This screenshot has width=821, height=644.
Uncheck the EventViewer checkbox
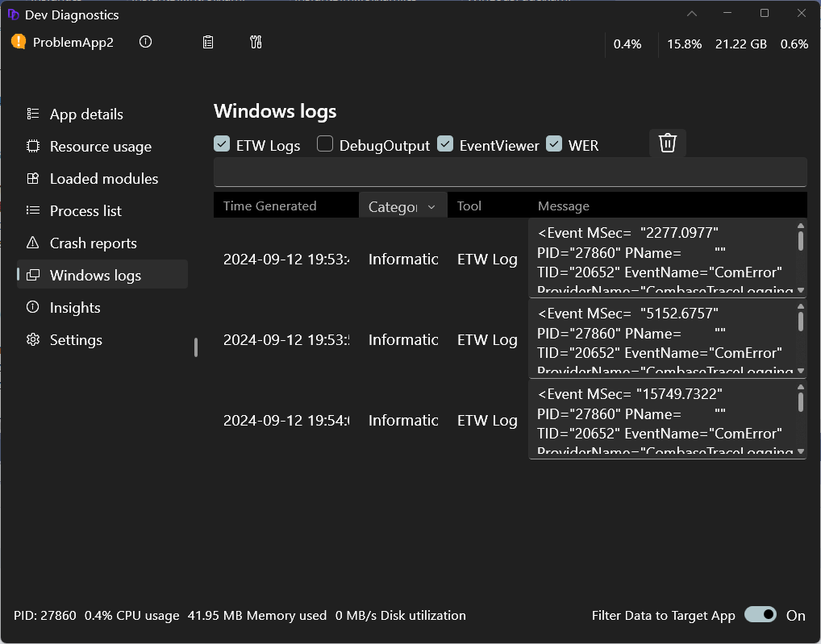[445, 143]
